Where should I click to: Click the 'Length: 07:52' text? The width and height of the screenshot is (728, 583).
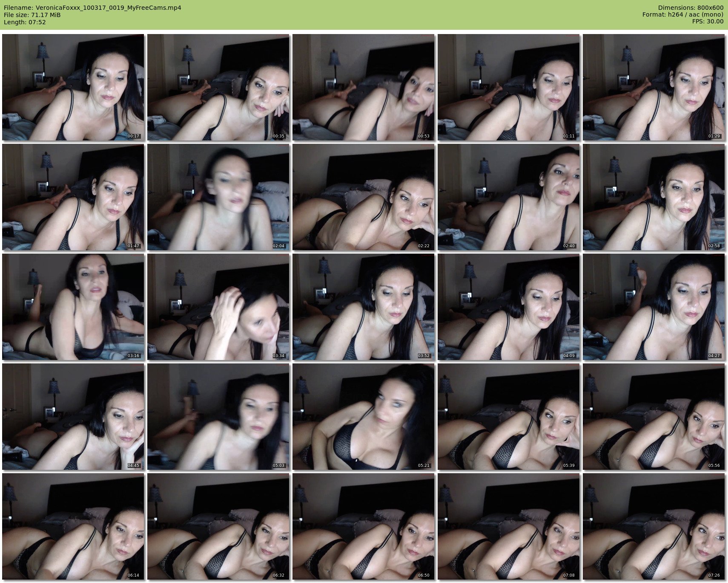pos(25,22)
